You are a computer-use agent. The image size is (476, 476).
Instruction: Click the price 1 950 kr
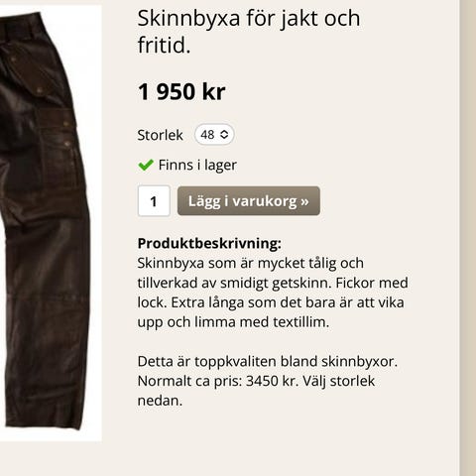point(181,91)
